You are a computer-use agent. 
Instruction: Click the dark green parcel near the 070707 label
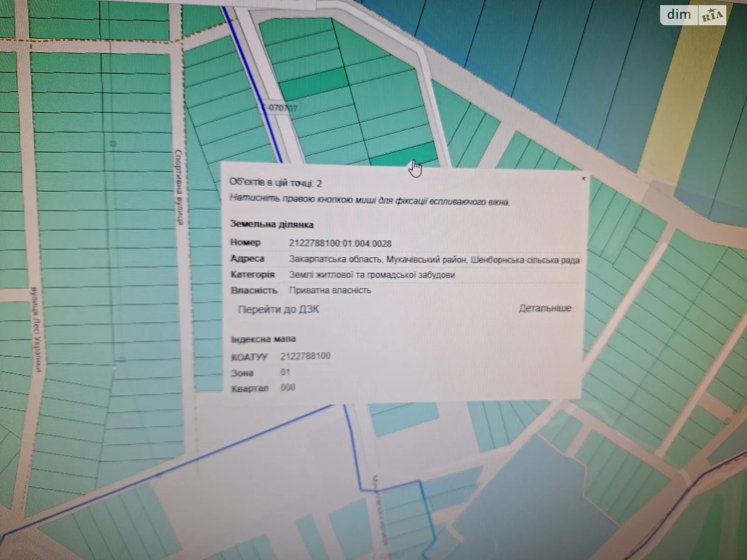tap(314, 84)
